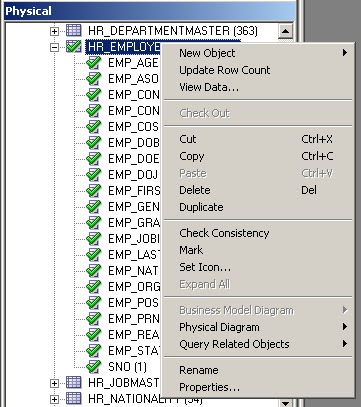Select Rename from the context menu
361x407 pixels.
(258, 370)
